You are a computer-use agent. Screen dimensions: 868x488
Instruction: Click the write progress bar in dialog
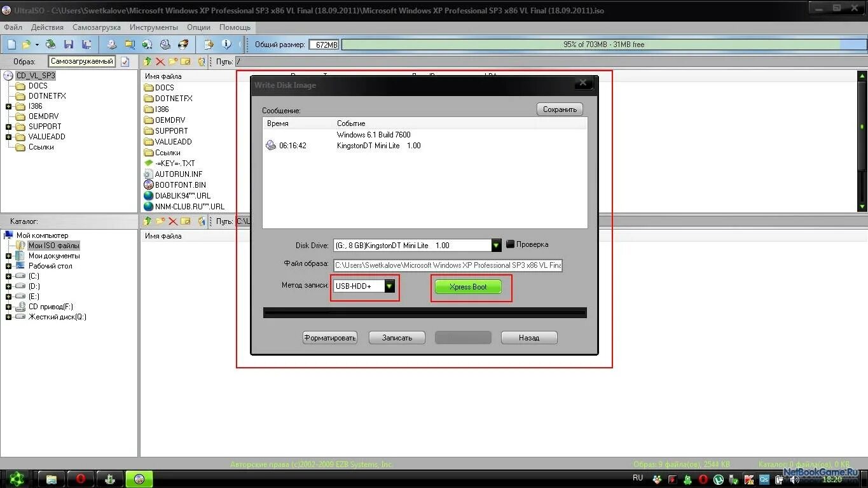(x=425, y=312)
